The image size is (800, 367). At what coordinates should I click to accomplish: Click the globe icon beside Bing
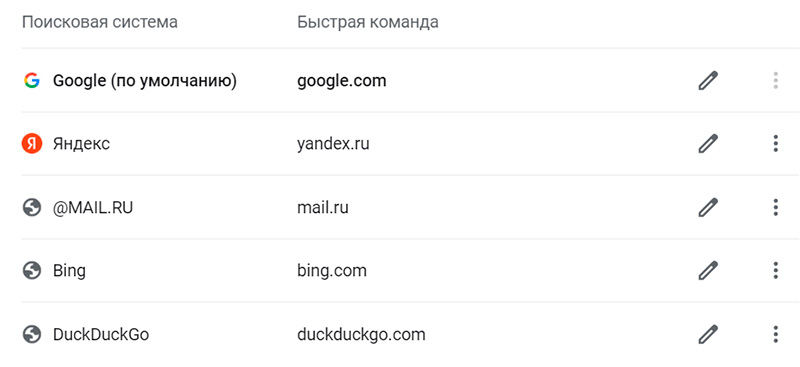click(x=32, y=271)
